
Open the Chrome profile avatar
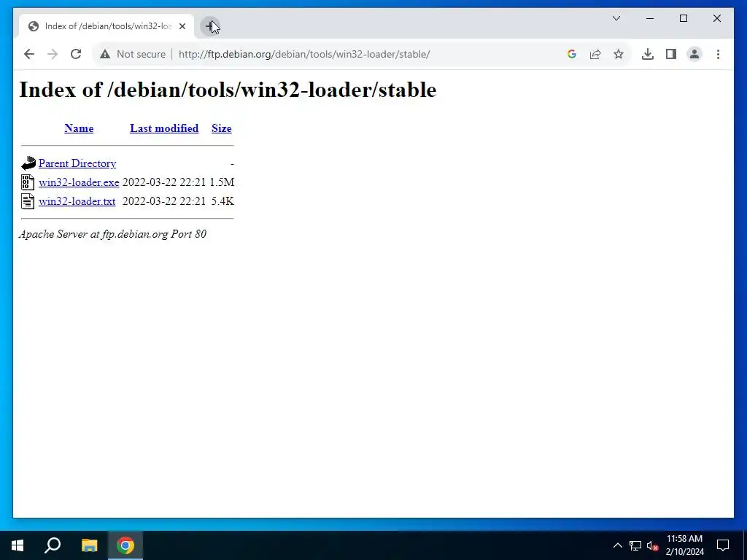tap(694, 54)
